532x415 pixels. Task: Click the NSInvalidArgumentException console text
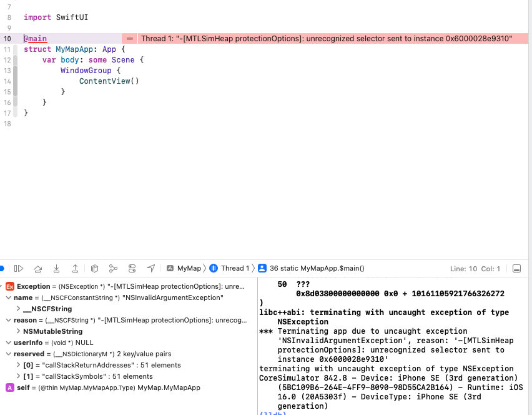tap(342, 341)
